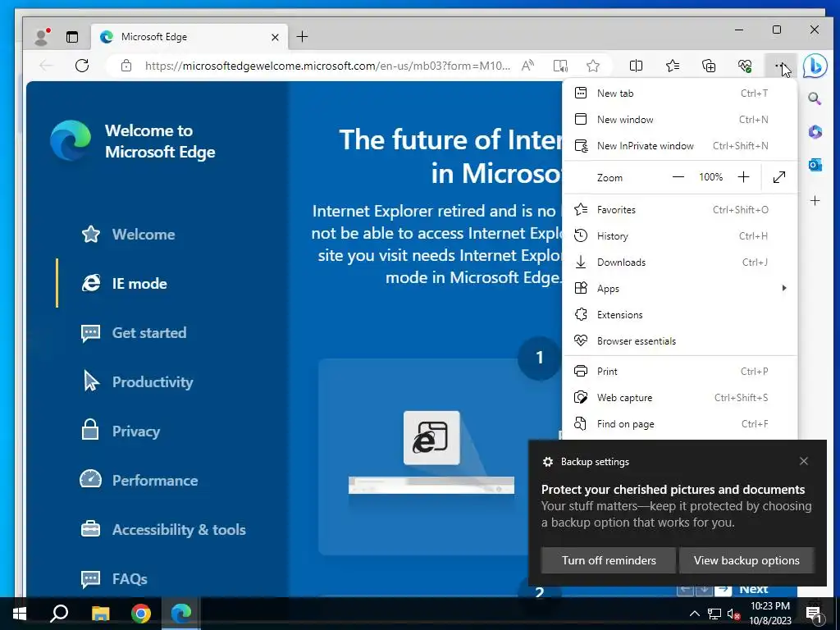This screenshot has width=840, height=630.
Task: Enter Immersive Reader from address bar
Action: (560, 66)
